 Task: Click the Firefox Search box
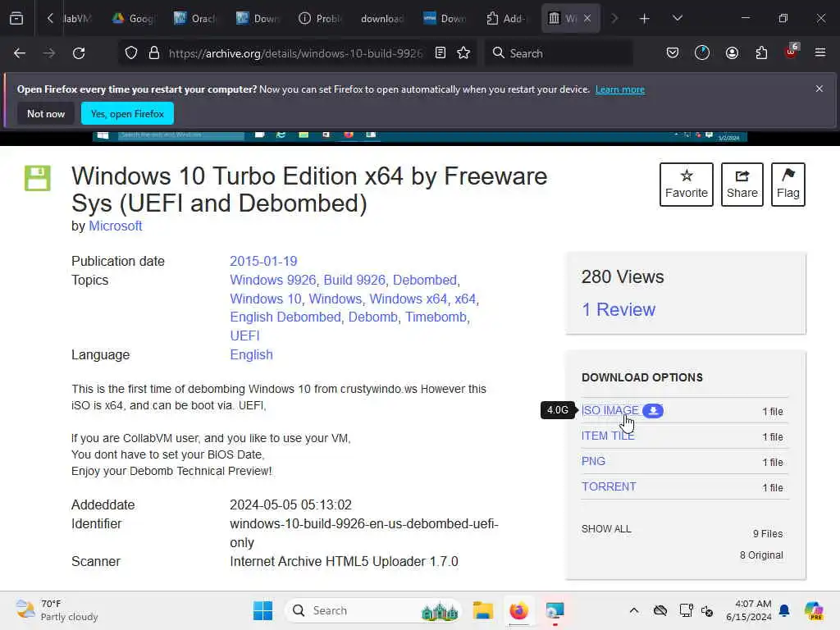(559, 53)
